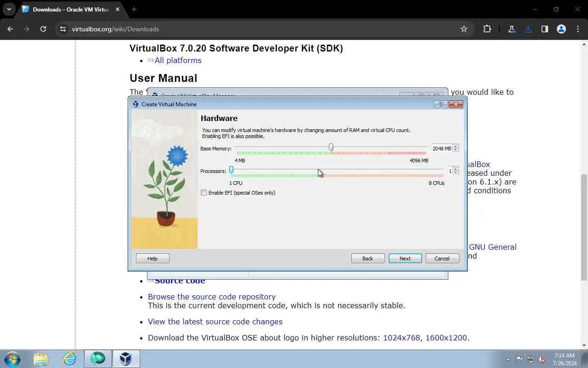Viewport: 588px width, 368px height.
Task: Cancel the Create Virtual Machine wizard
Action: pyautogui.click(x=442, y=259)
